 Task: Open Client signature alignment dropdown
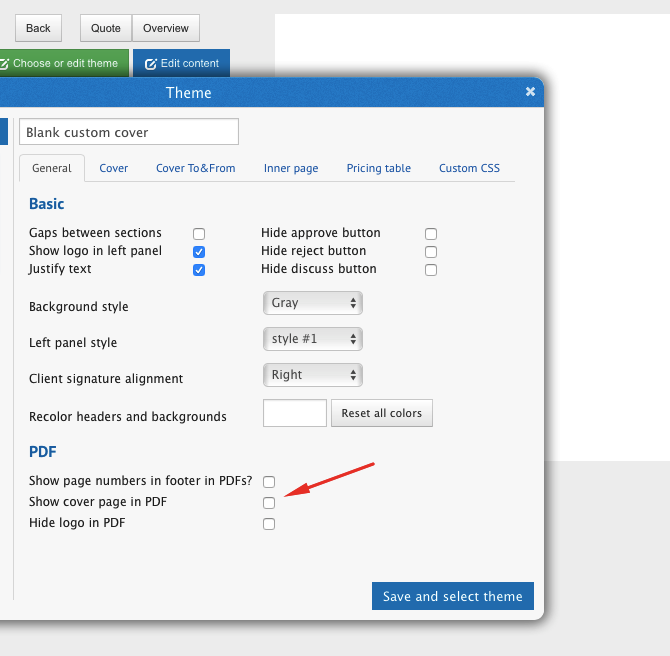click(312, 375)
